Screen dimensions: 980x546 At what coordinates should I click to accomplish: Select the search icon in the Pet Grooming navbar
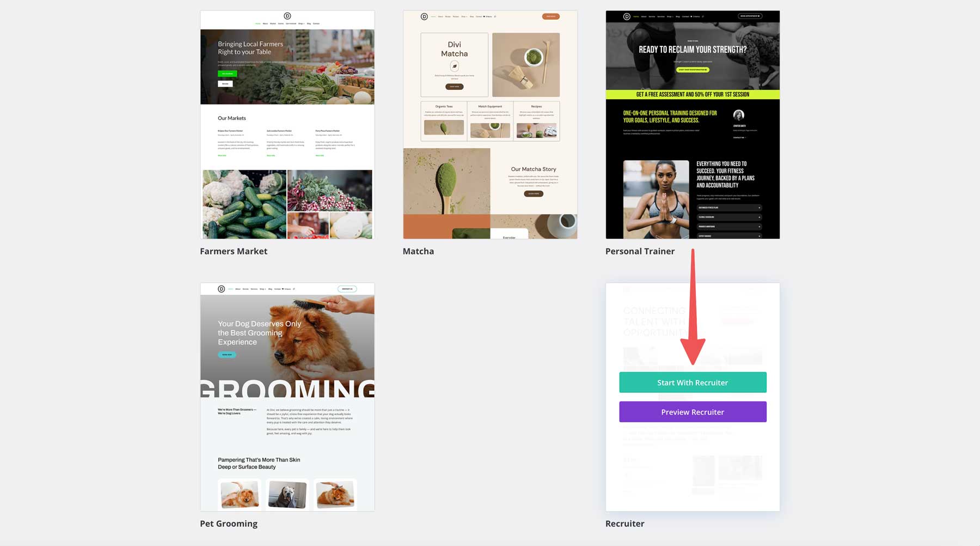(x=294, y=289)
